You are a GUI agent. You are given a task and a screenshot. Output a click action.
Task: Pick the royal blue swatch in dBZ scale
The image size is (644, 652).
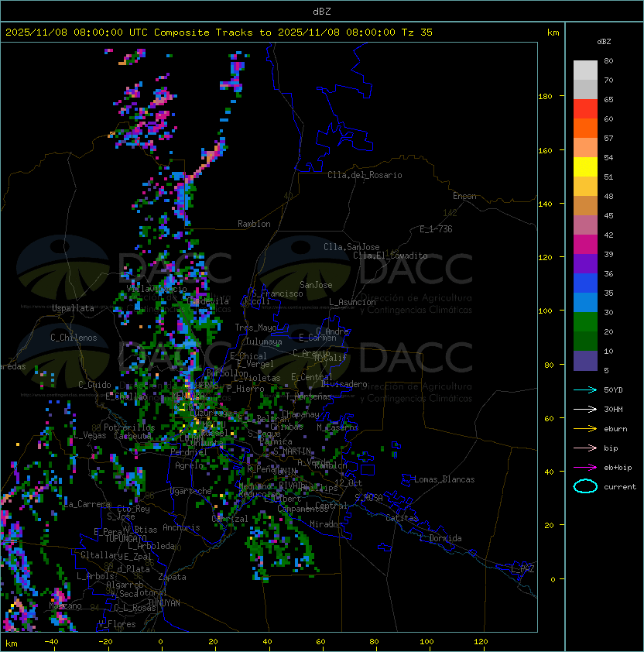585,283
